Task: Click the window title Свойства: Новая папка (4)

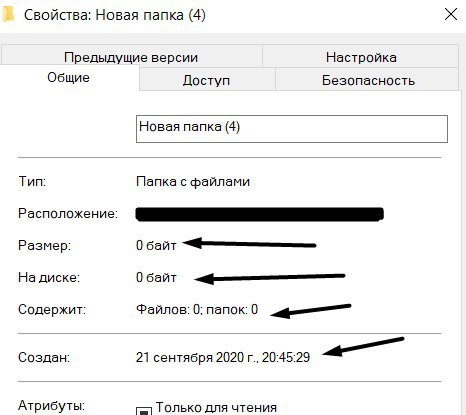Action: 115,15
